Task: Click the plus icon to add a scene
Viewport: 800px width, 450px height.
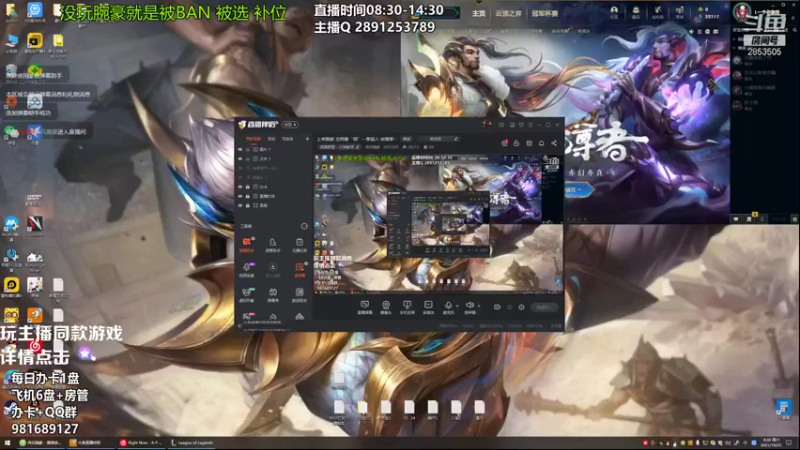Action: click(307, 139)
